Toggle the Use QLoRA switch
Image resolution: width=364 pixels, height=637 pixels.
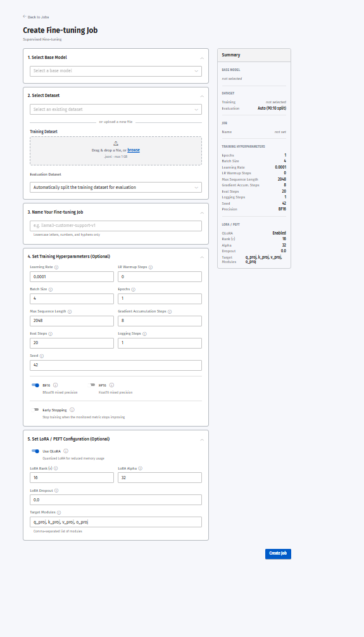click(x=35, y=451)
